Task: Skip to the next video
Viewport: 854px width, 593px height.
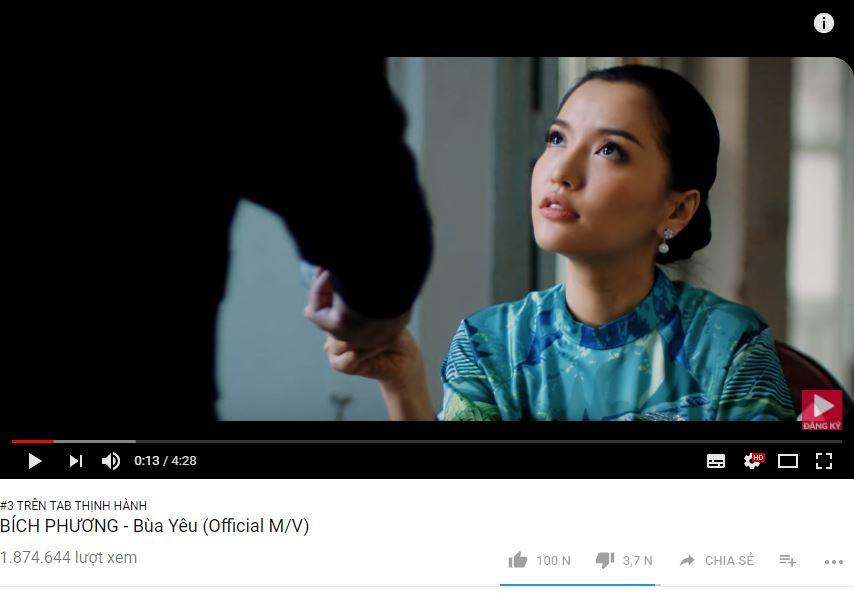Action: click(x=76, y=461)
